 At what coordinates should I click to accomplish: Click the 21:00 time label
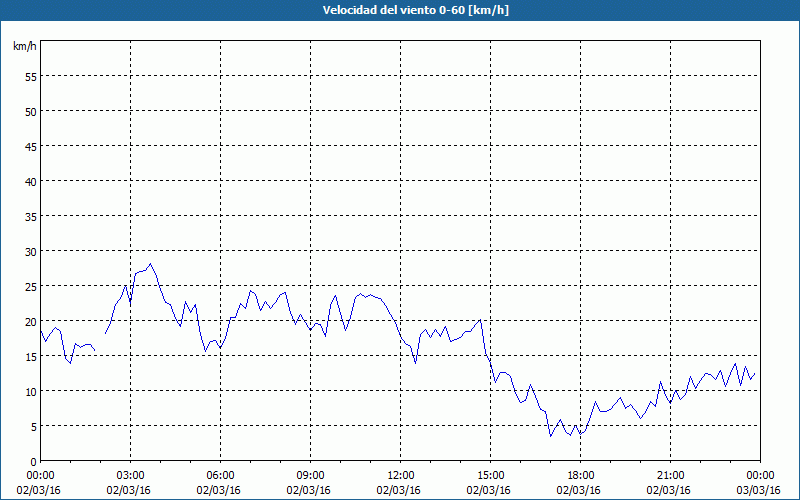point(670,476)
